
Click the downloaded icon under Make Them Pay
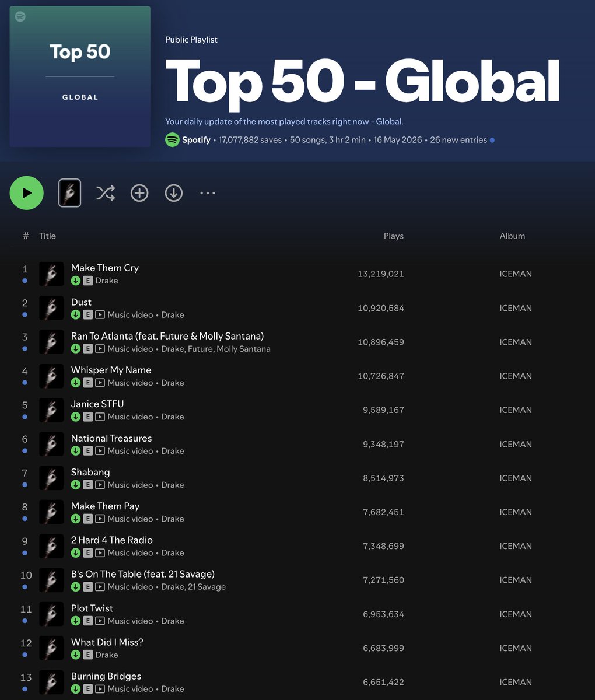tap(76, 519)
